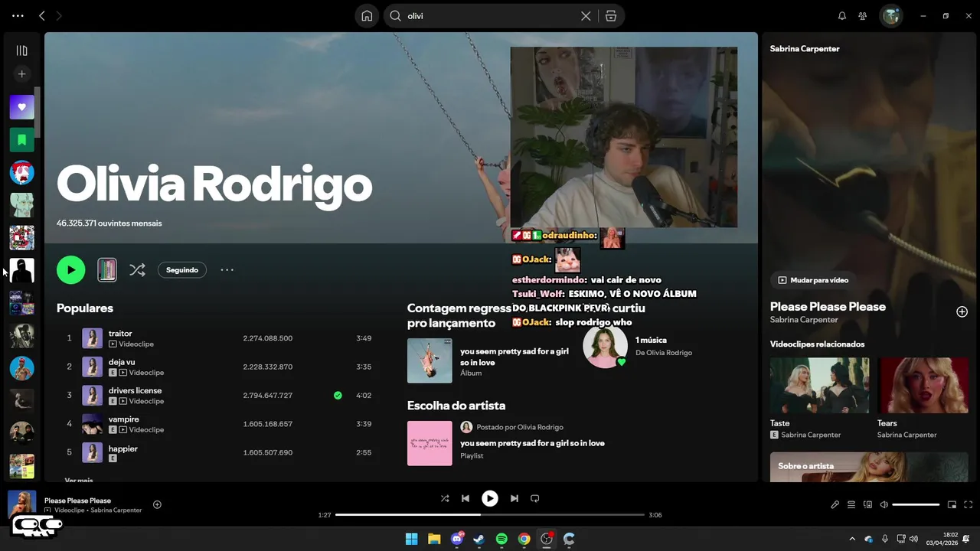
Task: Open the pink playlist cover under Escolha do artista
Action: coord(430,443)
